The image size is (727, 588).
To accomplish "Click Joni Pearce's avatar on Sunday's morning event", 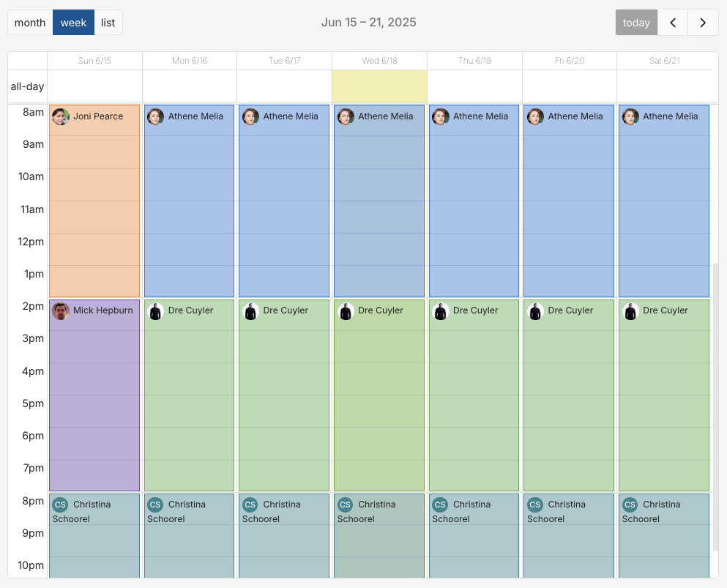I will pos(60,116).
